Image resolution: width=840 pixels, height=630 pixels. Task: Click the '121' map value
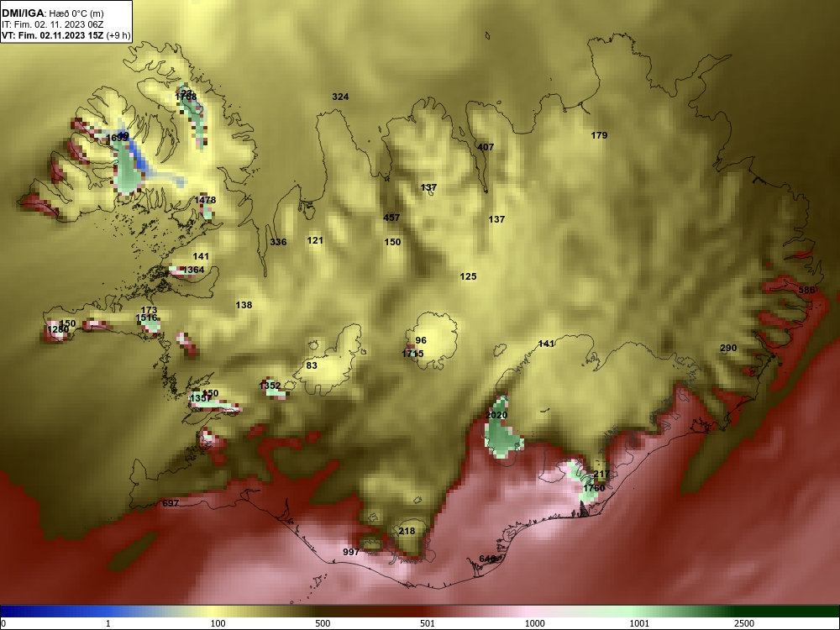tap(315, 240)
